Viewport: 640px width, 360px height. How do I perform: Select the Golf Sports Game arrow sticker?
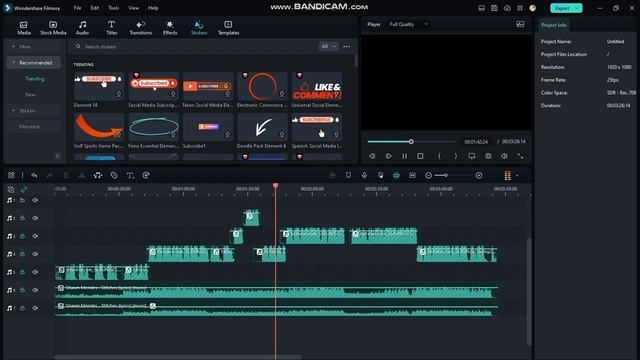(x=99, y=127)
